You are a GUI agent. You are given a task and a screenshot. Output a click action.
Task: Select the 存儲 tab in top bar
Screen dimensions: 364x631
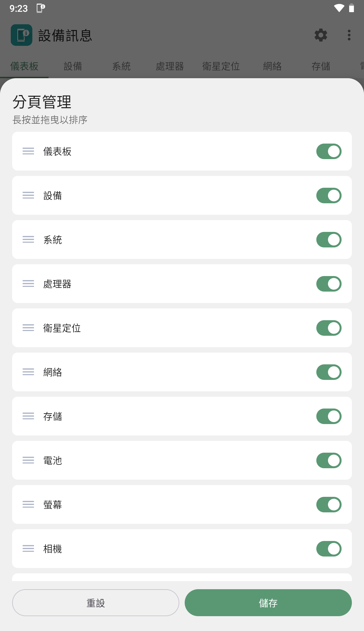click(x=321, y=66)
